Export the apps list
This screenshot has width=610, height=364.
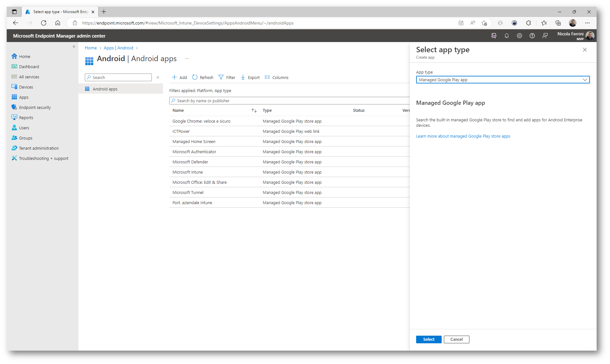tap(250, 77)
